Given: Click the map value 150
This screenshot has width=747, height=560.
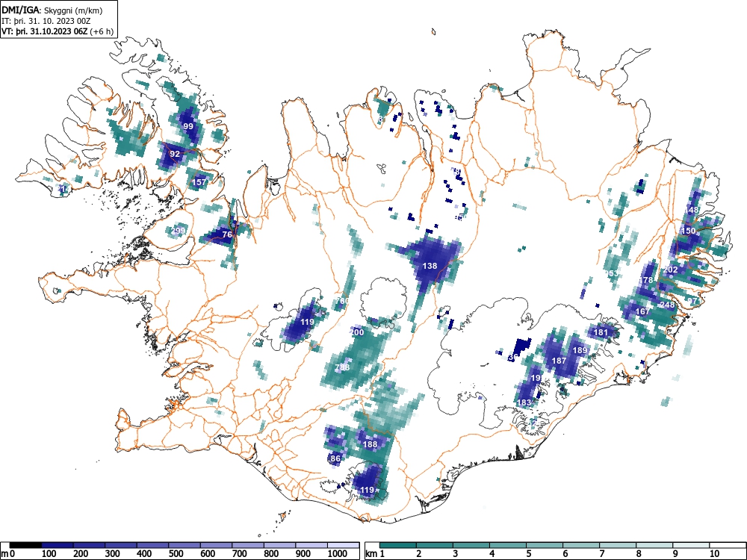Looking at the screenshot, I should pos(688,231).
